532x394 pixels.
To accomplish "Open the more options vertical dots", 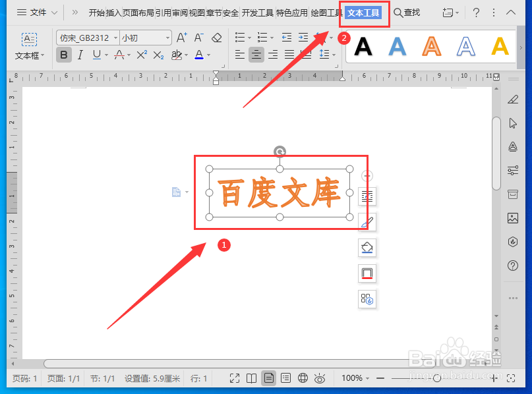I will click(494, 13).
